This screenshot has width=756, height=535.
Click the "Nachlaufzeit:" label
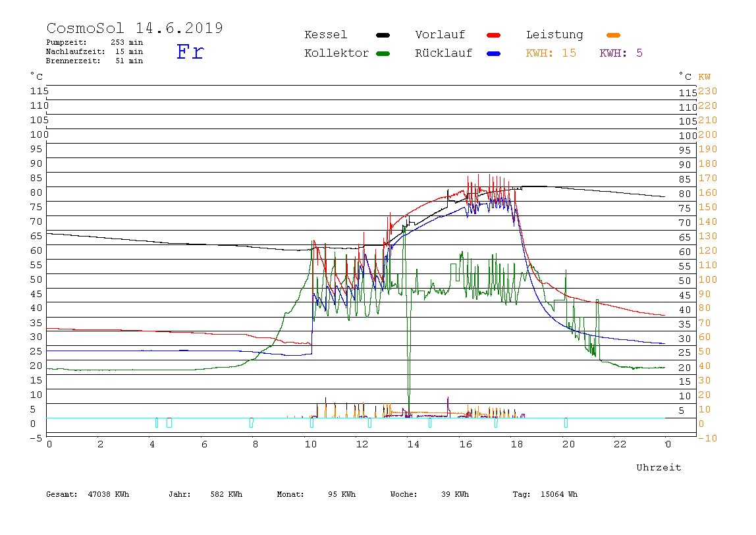pyautogui.click(x=76, y=51)
